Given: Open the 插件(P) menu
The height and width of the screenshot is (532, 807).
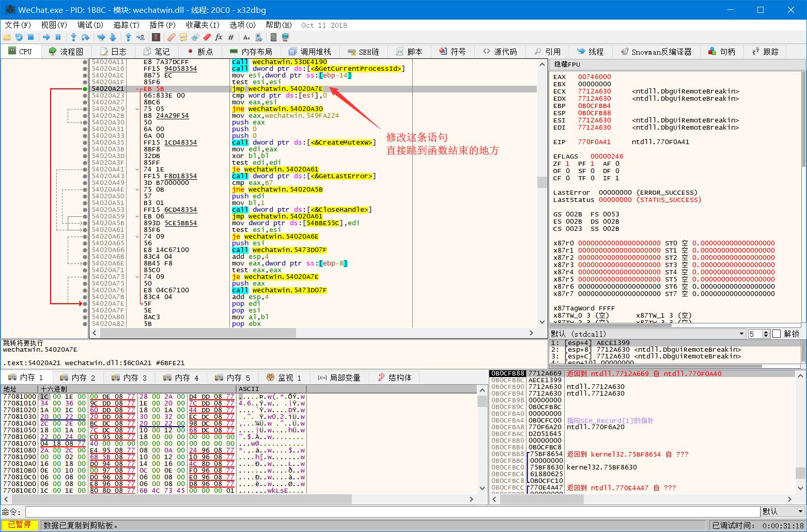Looking at the screenshot, I should click(163, 25).
